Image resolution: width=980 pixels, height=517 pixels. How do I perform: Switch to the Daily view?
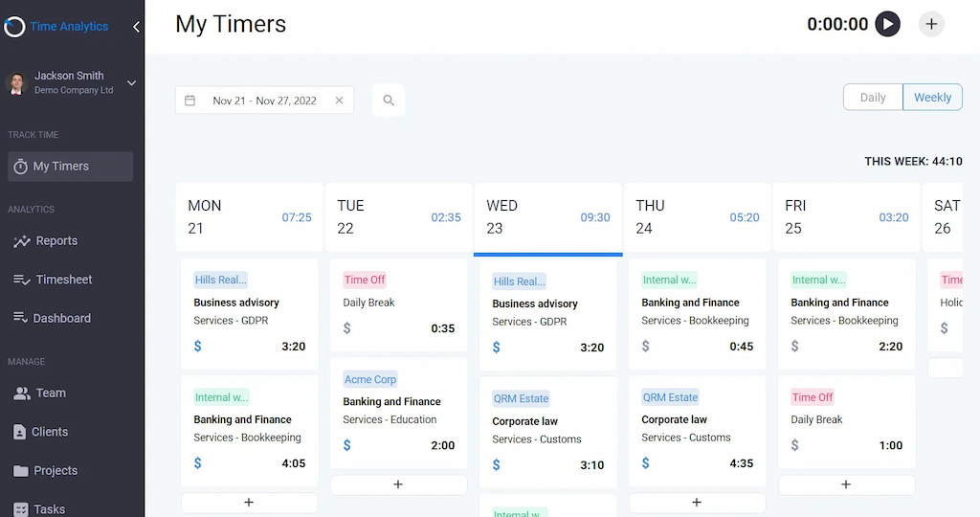(873, 98)
